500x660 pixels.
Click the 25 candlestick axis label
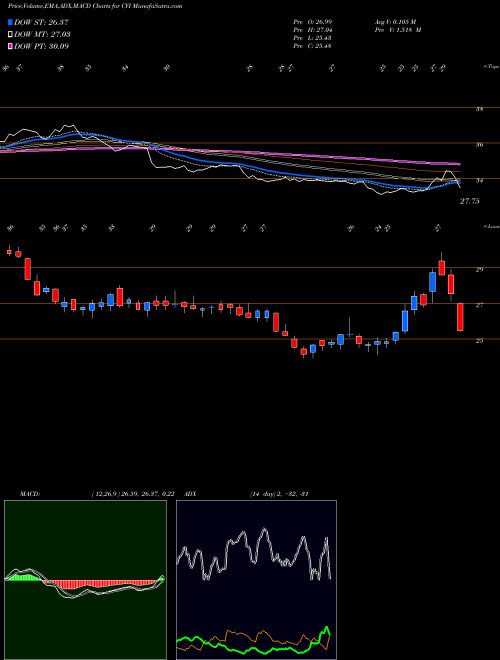tap(479, 341)
